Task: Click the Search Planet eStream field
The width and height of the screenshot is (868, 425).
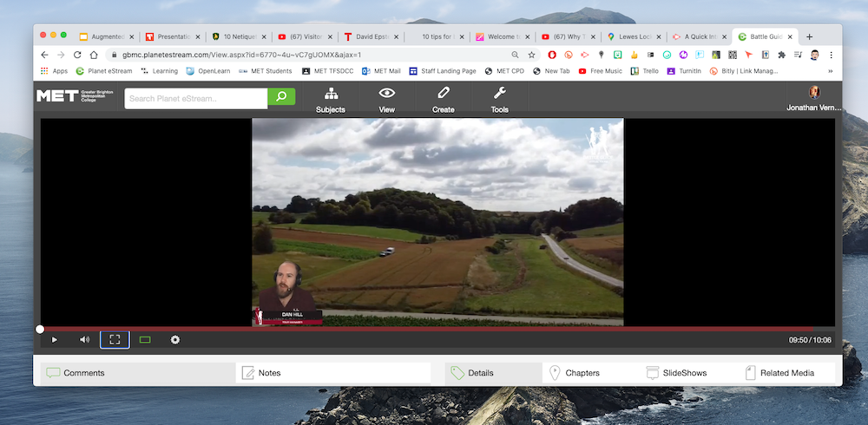Action: tap(196, 99)
